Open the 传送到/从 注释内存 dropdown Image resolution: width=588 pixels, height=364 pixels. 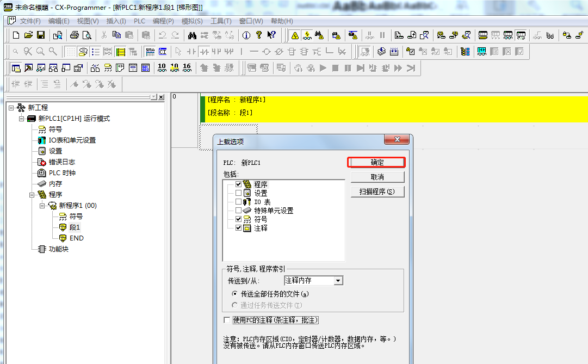338,280
